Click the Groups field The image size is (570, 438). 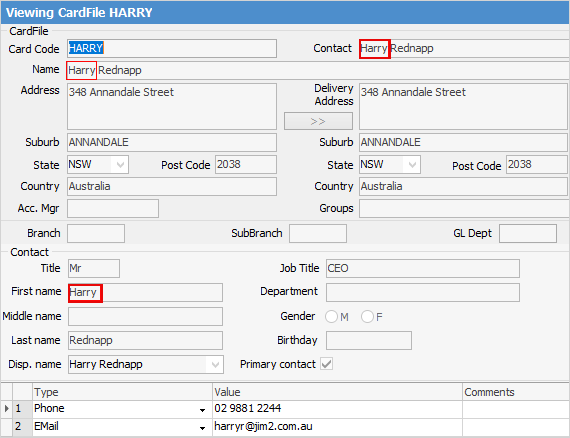coord(464,209)
